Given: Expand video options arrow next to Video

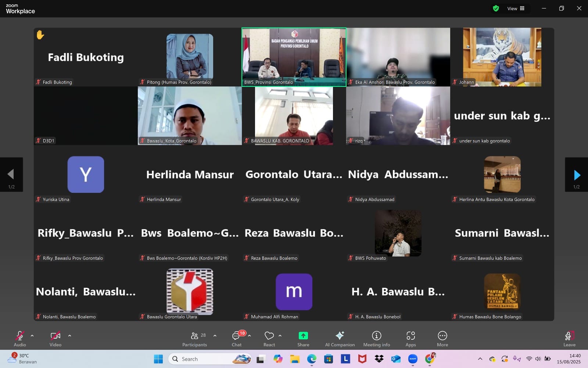Looking at the screenshot, I should (70, 336).
